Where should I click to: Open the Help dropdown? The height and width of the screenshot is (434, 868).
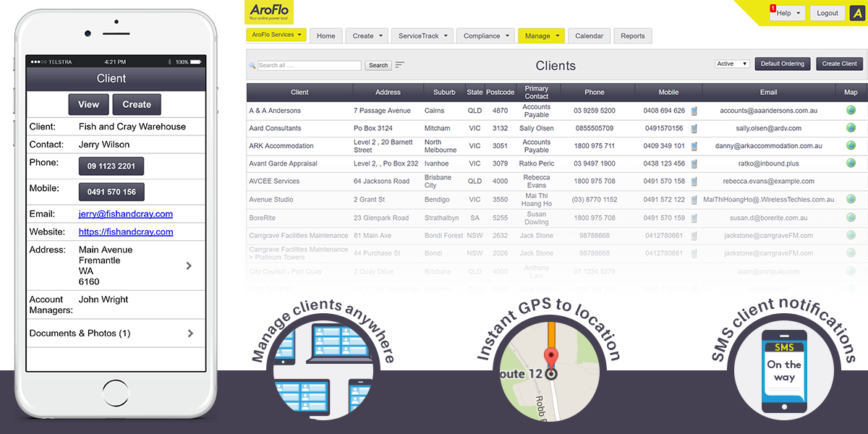click(x=787, y=13)
